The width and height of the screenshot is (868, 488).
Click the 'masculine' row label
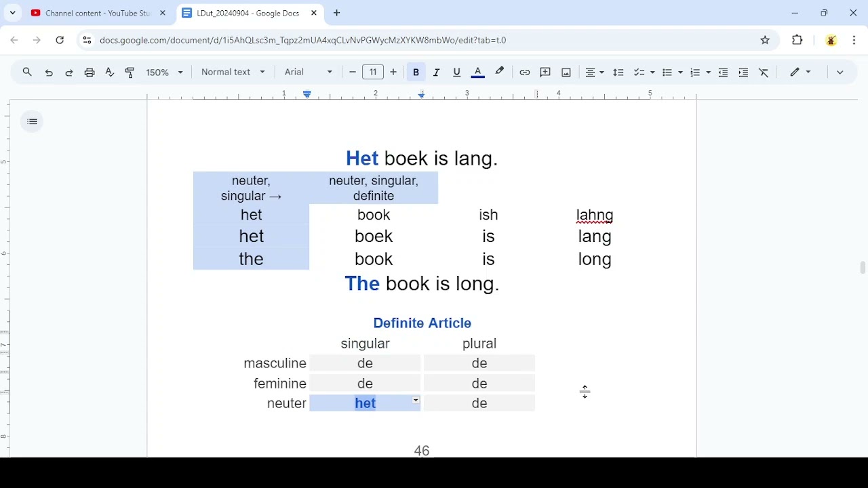coord(275,363)
